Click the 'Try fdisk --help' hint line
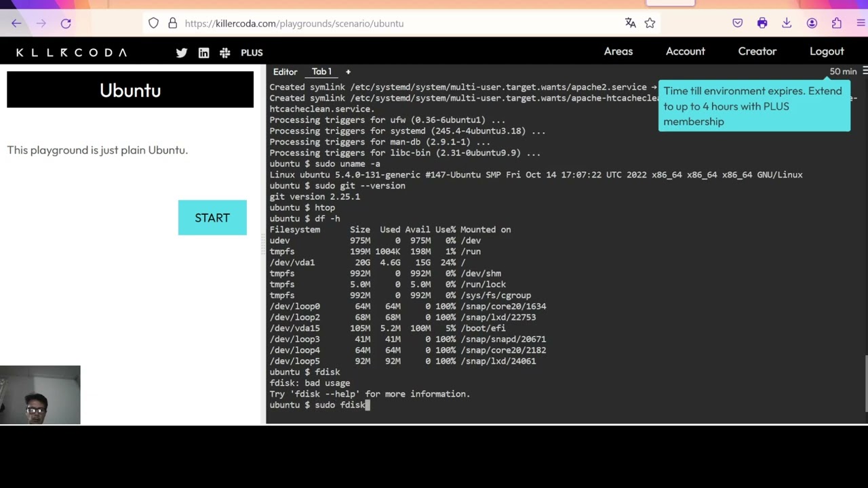Screen dimensions: 868x488 [x=370, y=394]
